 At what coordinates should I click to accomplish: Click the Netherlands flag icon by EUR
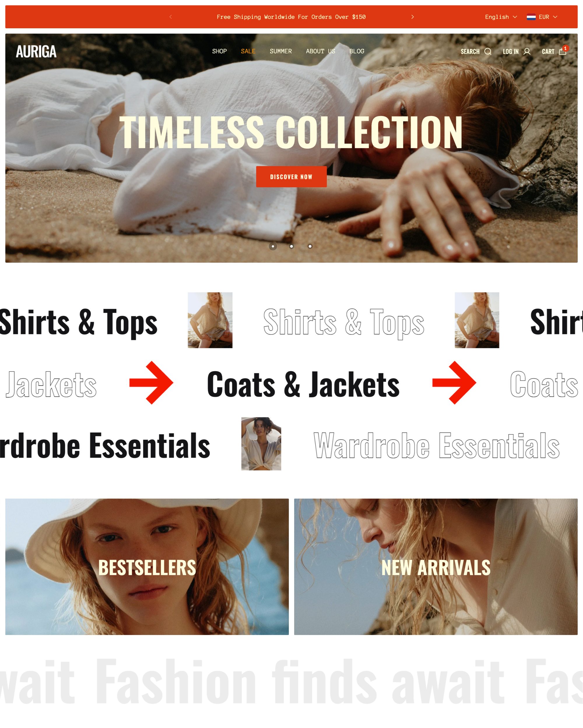click(x=531, y=17)
